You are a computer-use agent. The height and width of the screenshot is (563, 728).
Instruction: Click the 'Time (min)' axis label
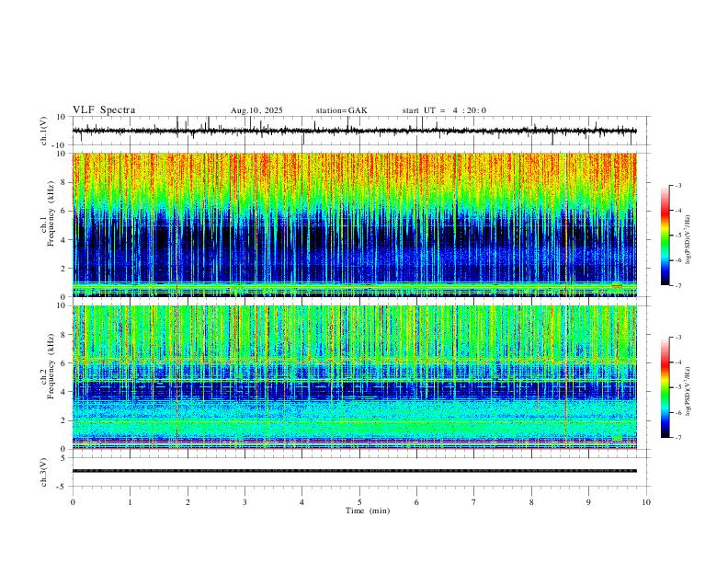pos(368,511)
